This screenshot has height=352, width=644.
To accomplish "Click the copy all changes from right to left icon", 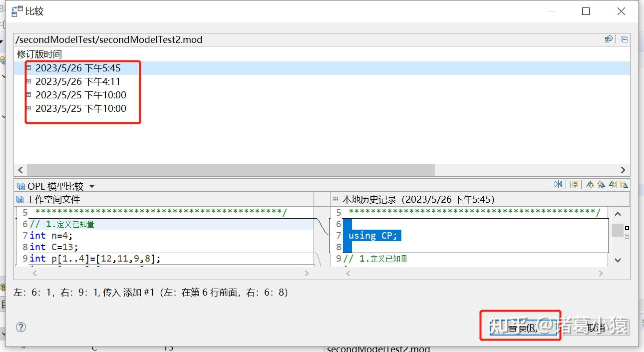I will point(574,184).
